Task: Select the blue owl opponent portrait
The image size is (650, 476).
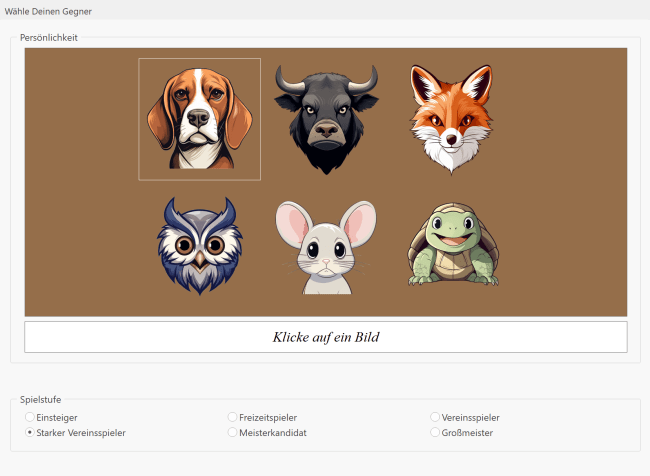Action: click(199, 246)
